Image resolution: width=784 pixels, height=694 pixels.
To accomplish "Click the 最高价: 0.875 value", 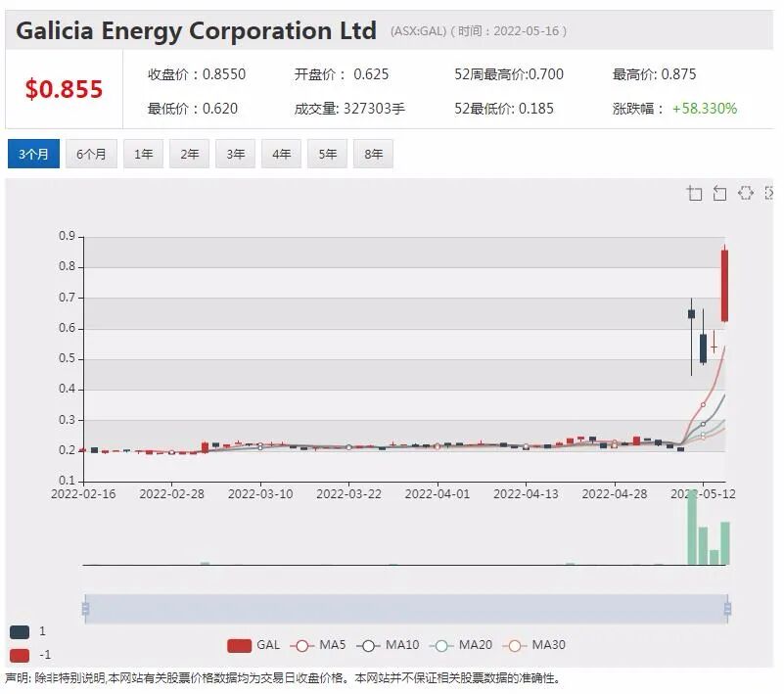I will (654, 74).
